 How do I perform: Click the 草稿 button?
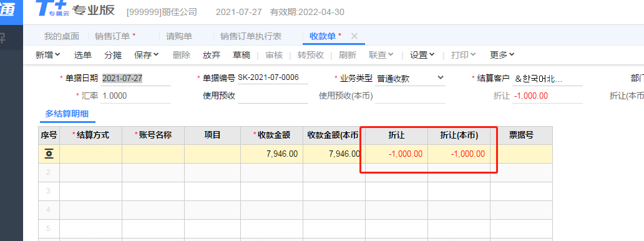241,55
